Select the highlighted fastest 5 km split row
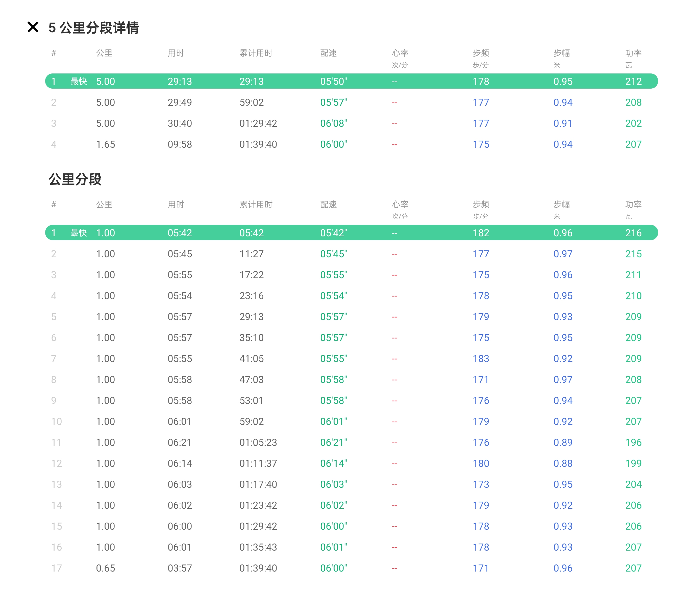 [x=351, y=81]
